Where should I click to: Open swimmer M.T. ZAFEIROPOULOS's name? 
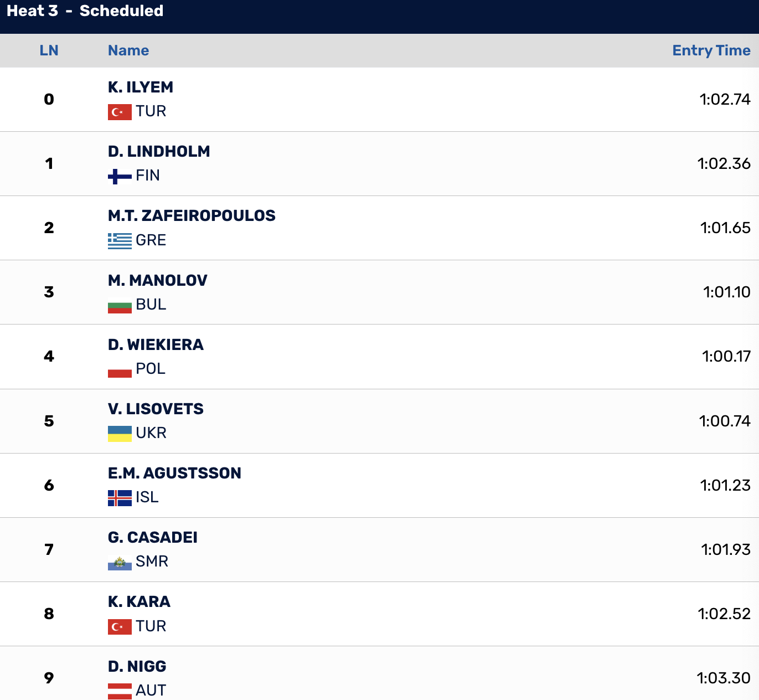click(192, 215)
